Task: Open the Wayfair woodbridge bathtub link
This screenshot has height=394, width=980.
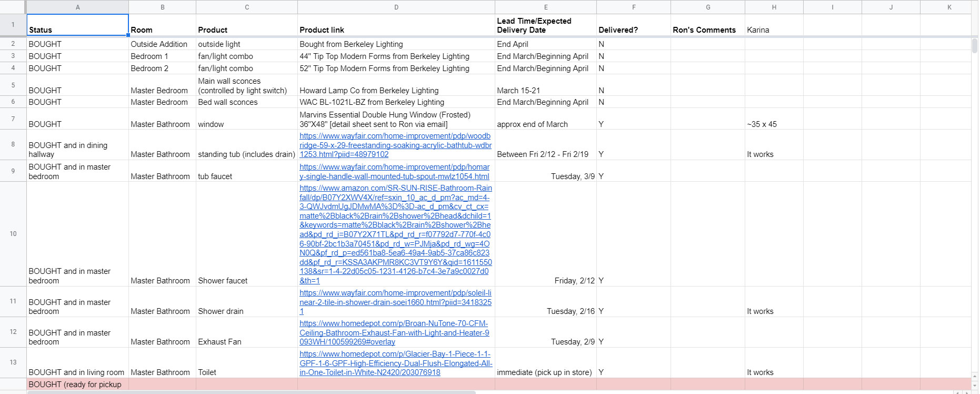Action: [x=396, y=145]
